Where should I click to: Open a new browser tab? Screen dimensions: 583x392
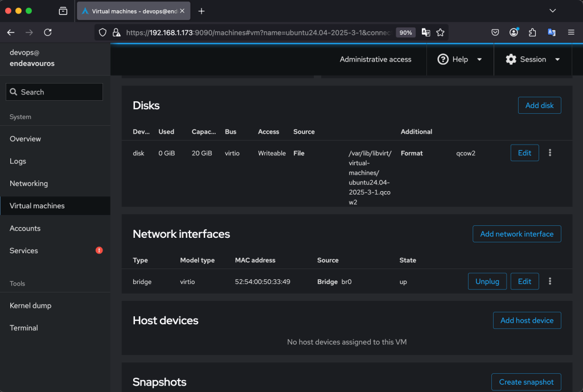(202, 11)
